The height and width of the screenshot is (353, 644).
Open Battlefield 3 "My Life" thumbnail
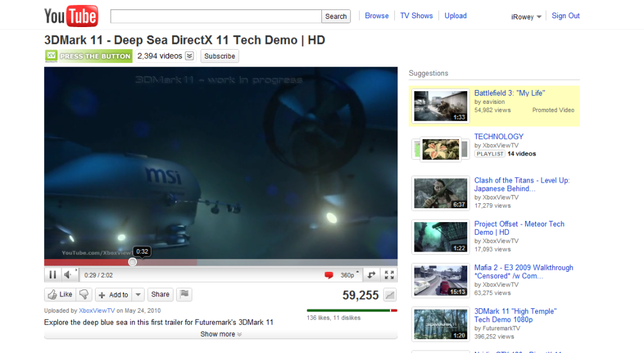click(x=441, y=106)
